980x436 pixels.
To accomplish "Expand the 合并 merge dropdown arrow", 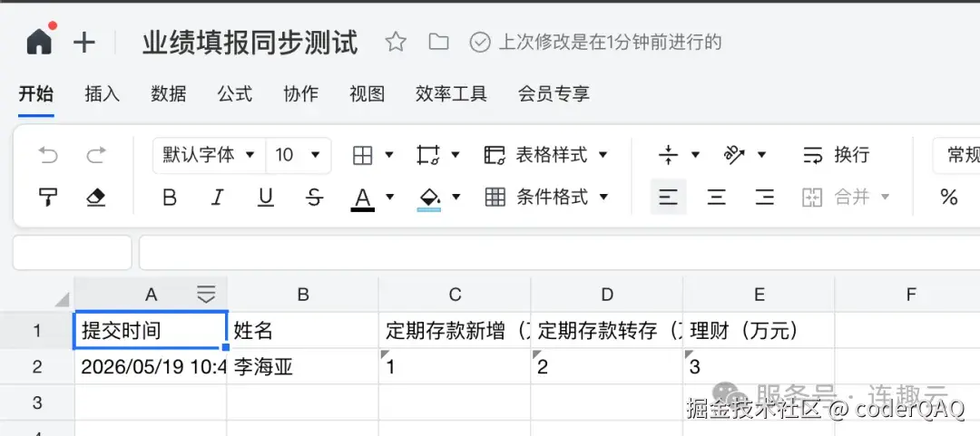I will (885, 198).
